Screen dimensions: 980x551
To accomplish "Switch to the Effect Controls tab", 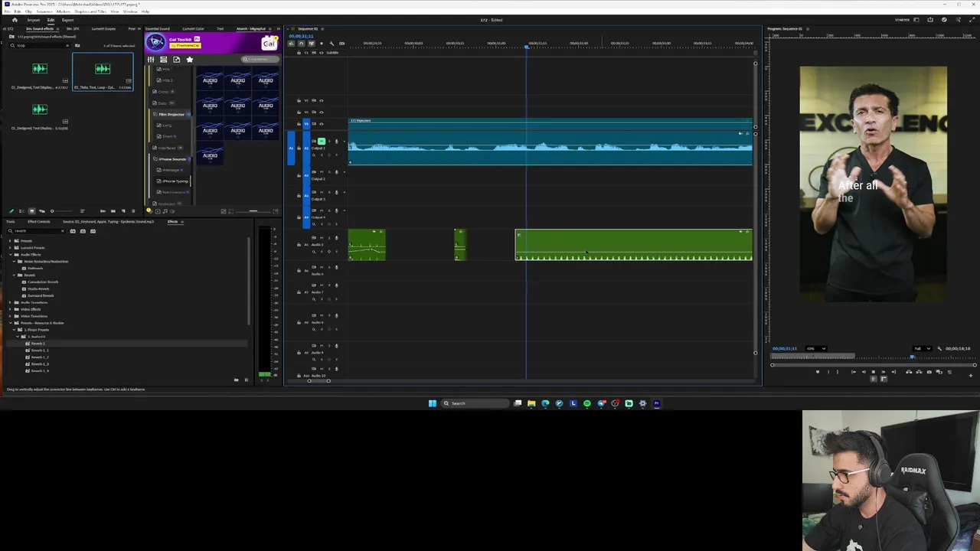I will (39, 222).
